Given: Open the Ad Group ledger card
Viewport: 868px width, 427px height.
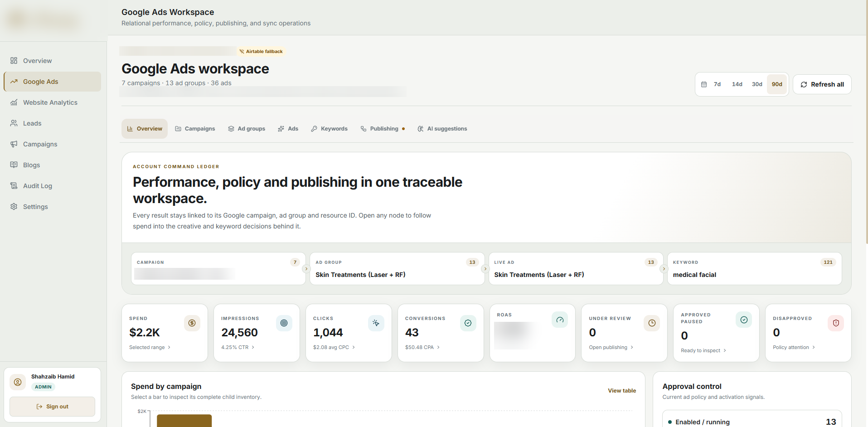Looking at the screenshot, I should [x=397, y=269].
